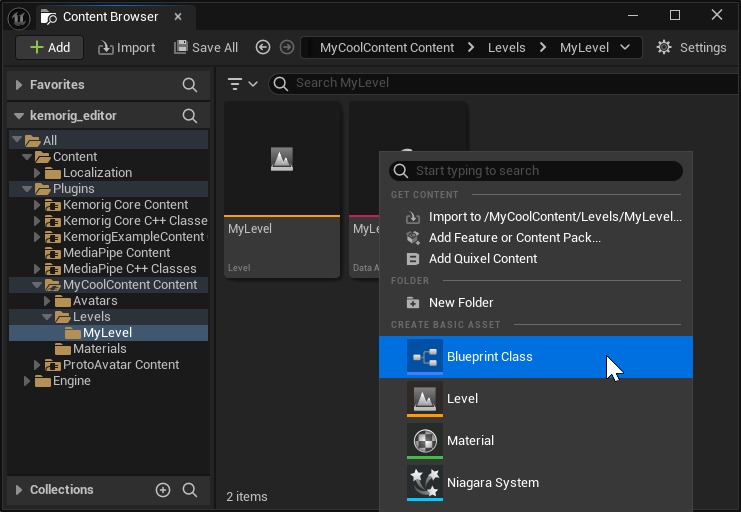Click the Import button in toolbar

point(126,47)
